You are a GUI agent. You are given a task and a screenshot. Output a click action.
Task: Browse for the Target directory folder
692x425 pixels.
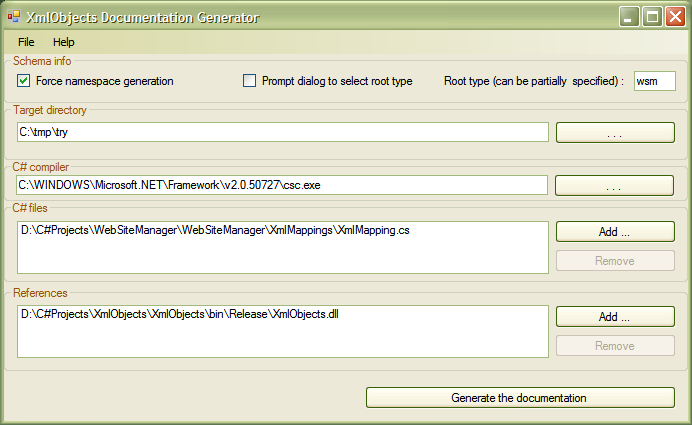[615, 133]
